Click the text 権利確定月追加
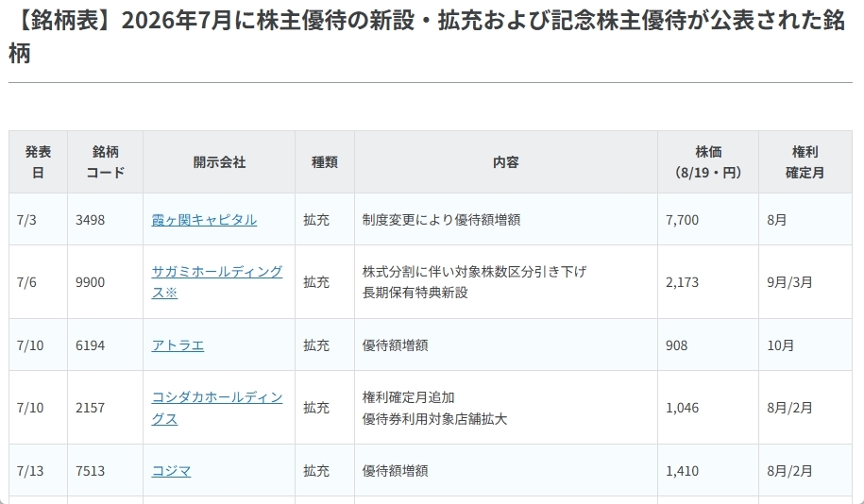Viewport: 864px width, 504px height. pos(408,397)
